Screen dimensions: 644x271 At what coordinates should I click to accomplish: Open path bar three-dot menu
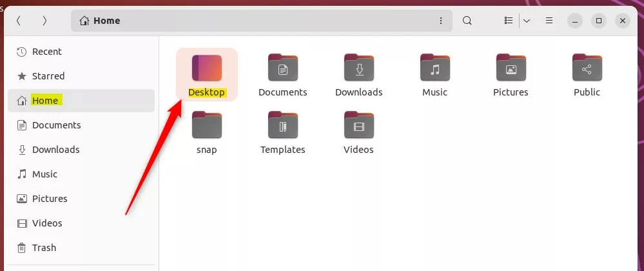tap(441, 21)
